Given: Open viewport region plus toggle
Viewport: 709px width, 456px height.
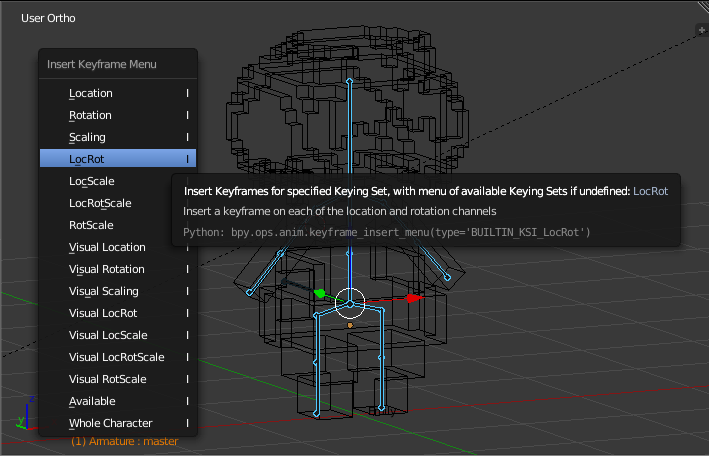Looking at the screenshot, I should coord(702,30).
